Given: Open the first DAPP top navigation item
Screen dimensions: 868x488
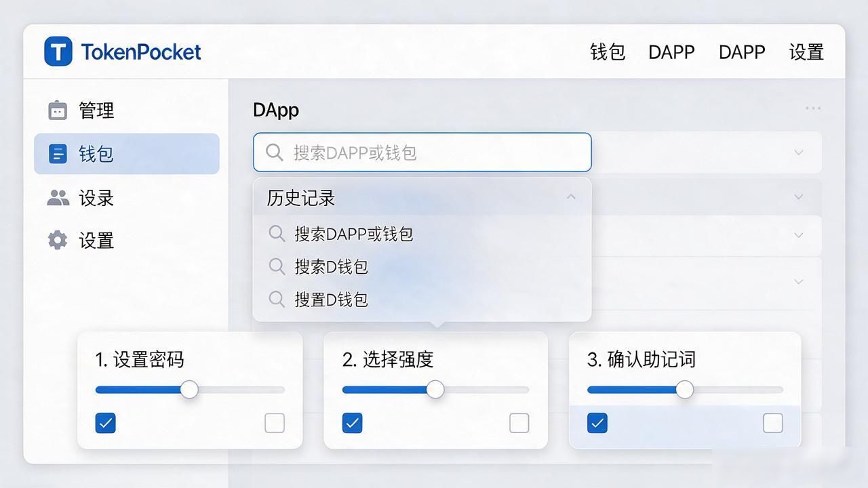Looking at the screenshot, I should point(671,52).
